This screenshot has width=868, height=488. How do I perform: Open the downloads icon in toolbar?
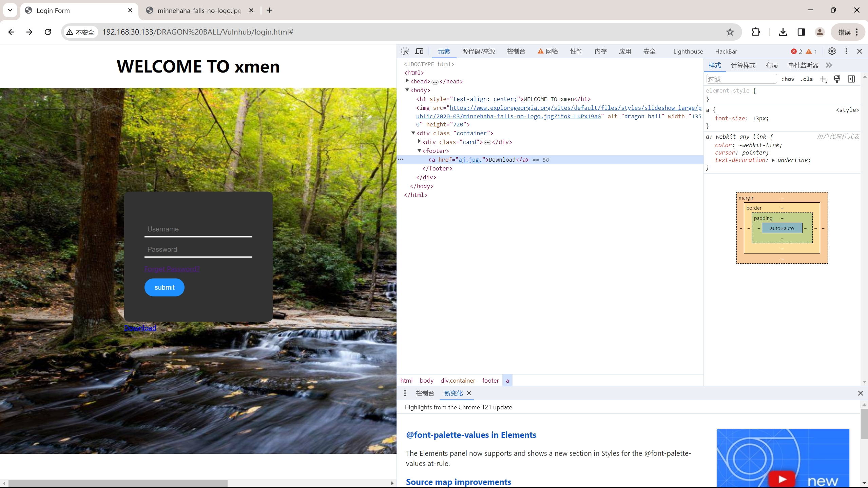click(783, 32)
